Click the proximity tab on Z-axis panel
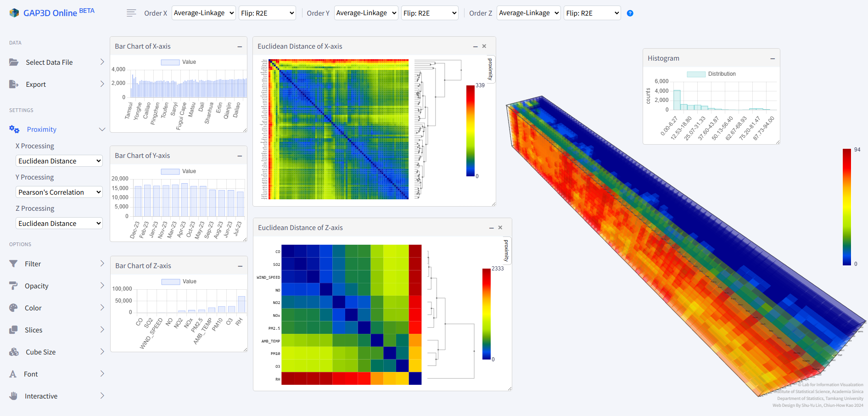The image size is (868, 416). point(506,250)
